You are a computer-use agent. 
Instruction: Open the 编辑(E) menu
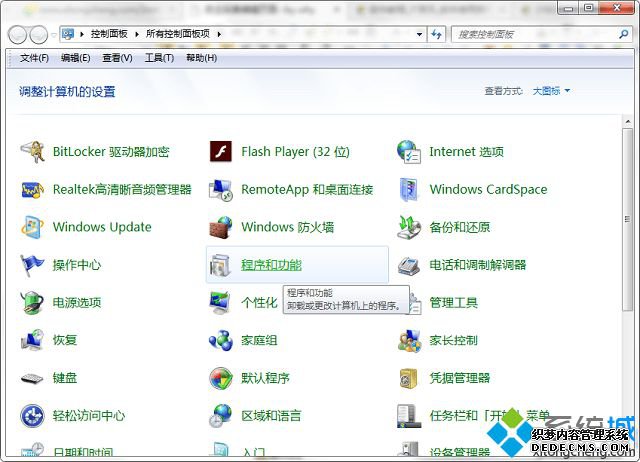coord(76,58)
